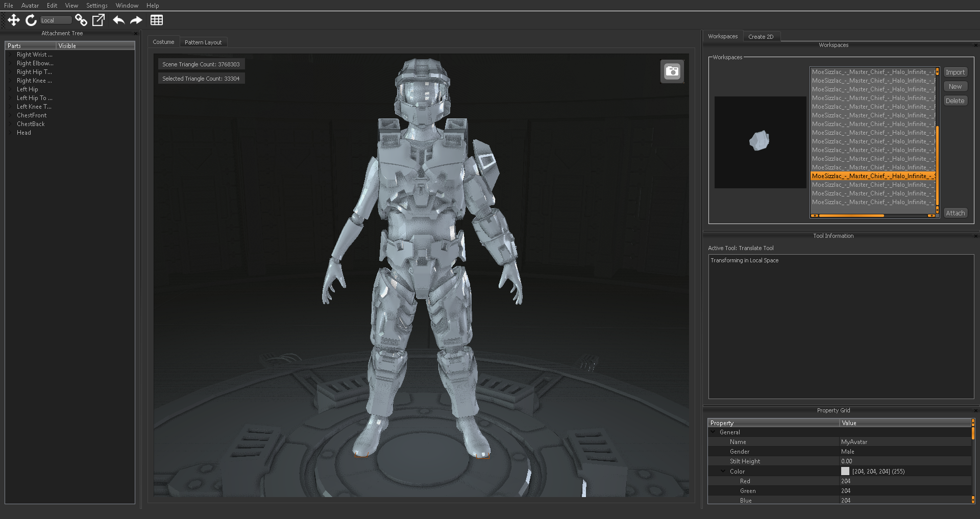Viewport: 980px width, 519px height.
Task: Click the Selected Triangle Count label
Action: point(201,79)
